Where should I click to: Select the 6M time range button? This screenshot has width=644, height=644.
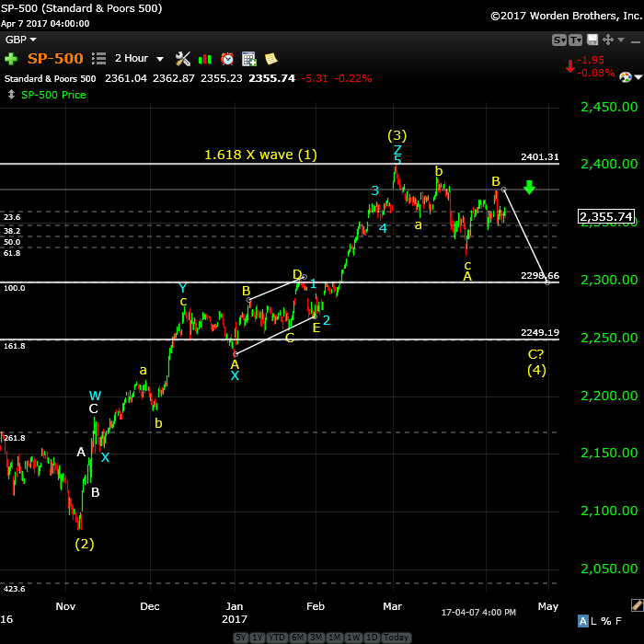(x=298, y=638)
